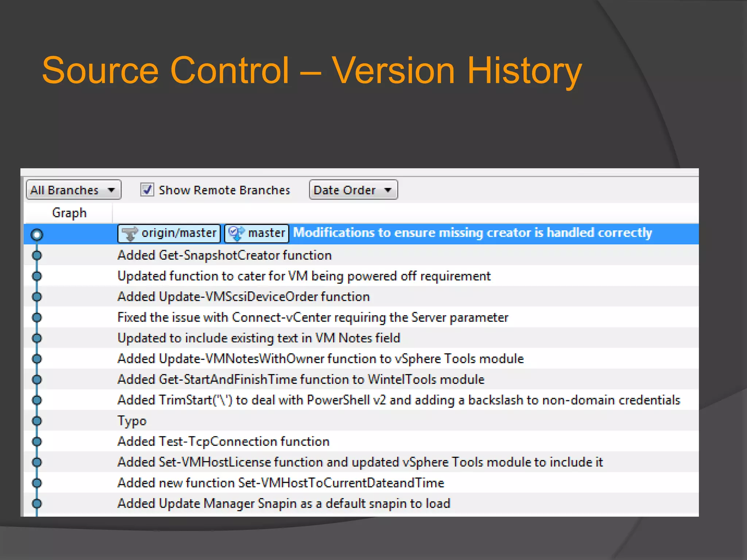Select commit 'Added Get-StartAndFinishTime function'
Image resolution: width=747 pixels, height=560 pixels.
(x=361, y=380)
